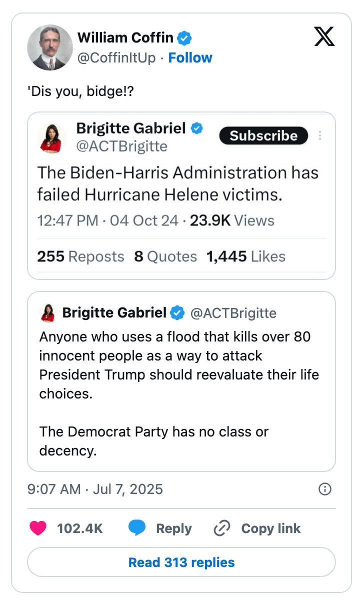Click the verified badge next to William Coffin

184,37
